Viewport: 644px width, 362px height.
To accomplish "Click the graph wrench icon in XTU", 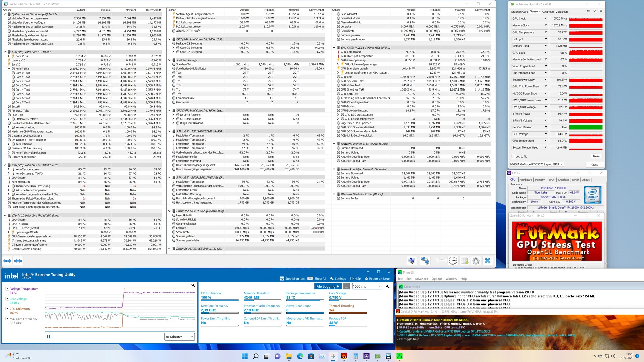I will coord(193,285).
